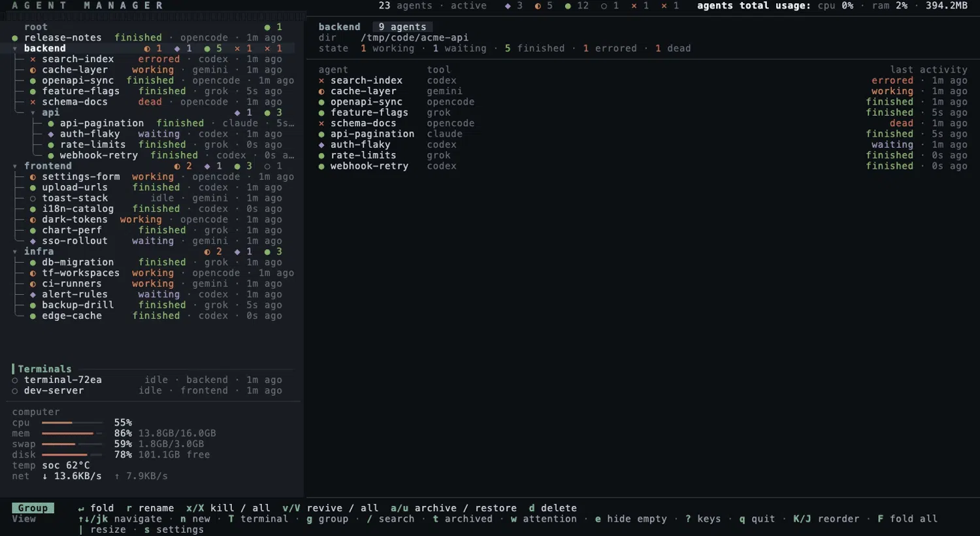
Task: Click the disk usage bar
Action: tap(72, 455)
